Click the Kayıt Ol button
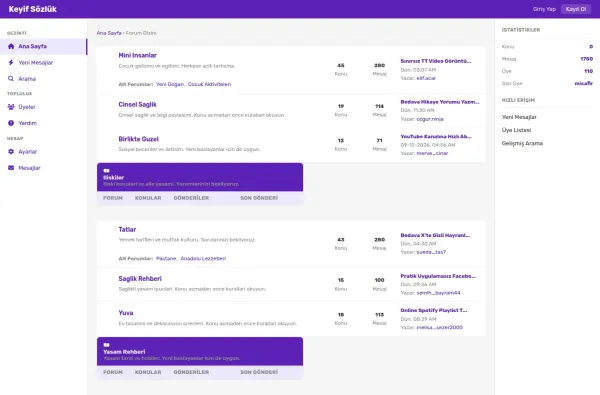Image resolution: width=600 pixels, height=395 pixels. (576, 9)
